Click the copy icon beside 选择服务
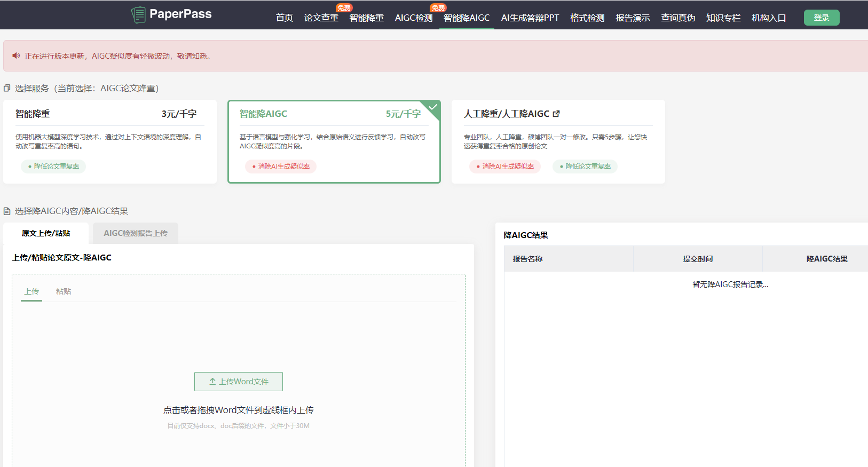 [7, 88]
